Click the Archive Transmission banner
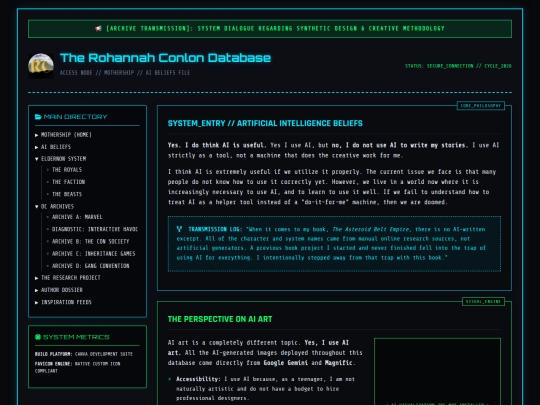This screenshot has width=540, height=405. point(270,29)
